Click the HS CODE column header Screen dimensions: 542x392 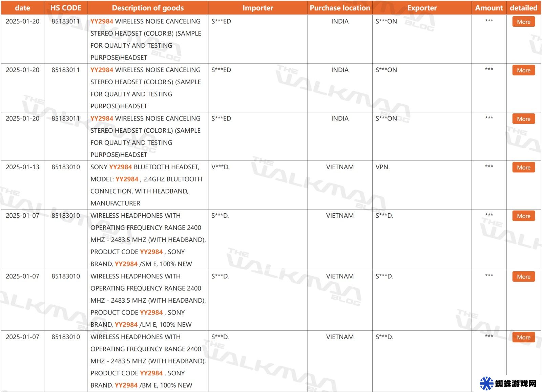[66, 8]
